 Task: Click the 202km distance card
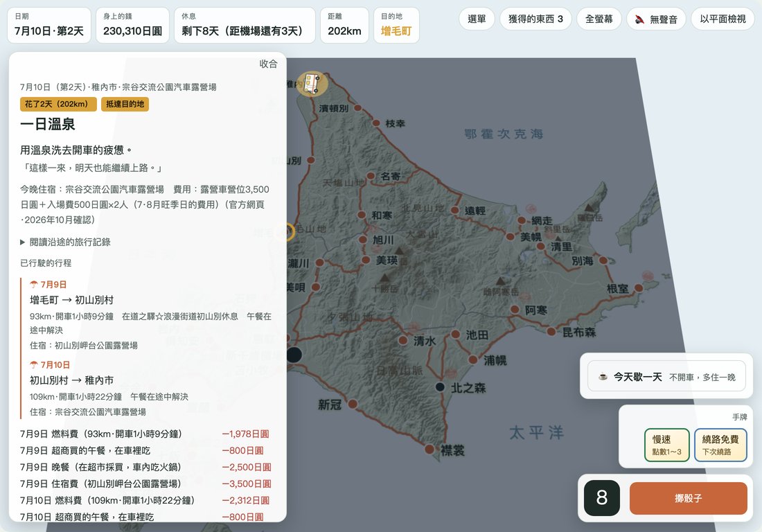click(x=344, y=25)
